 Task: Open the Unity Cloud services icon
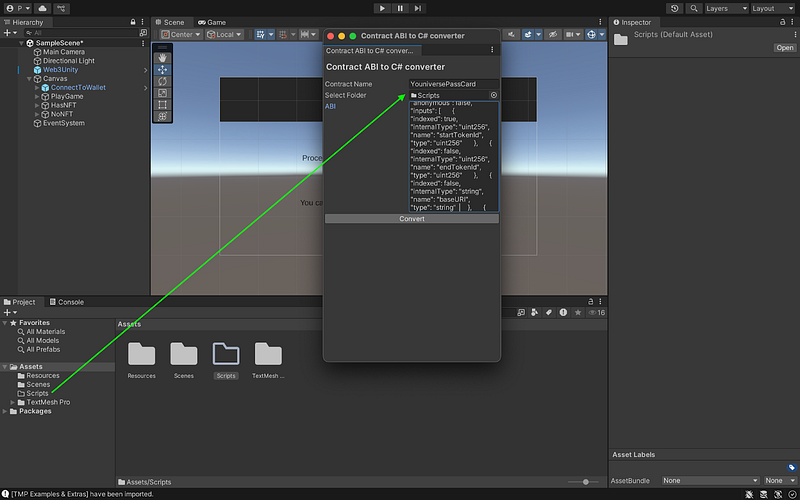42,8
